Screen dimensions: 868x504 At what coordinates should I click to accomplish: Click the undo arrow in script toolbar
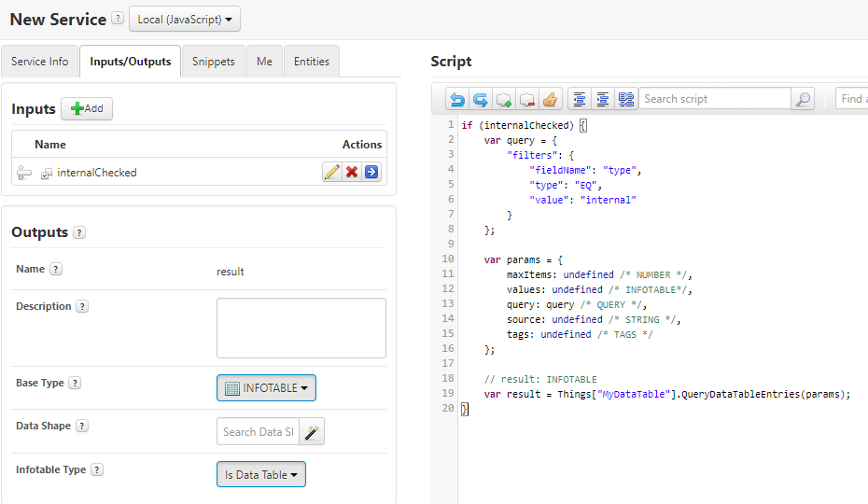tap(457, 99)
